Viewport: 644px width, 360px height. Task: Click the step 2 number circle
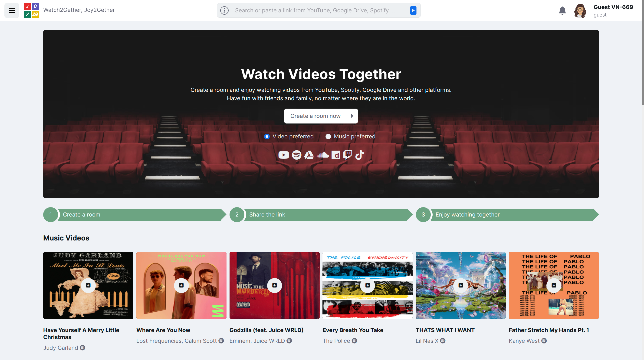coord(237,215)
